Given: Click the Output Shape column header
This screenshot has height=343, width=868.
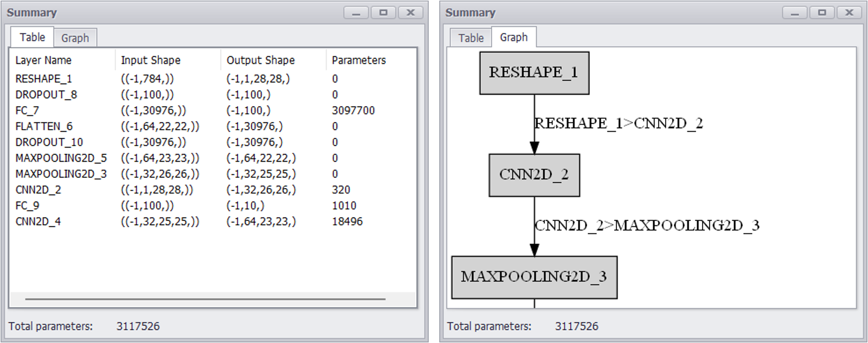Looking at the screenshot, I should point(260,60).
